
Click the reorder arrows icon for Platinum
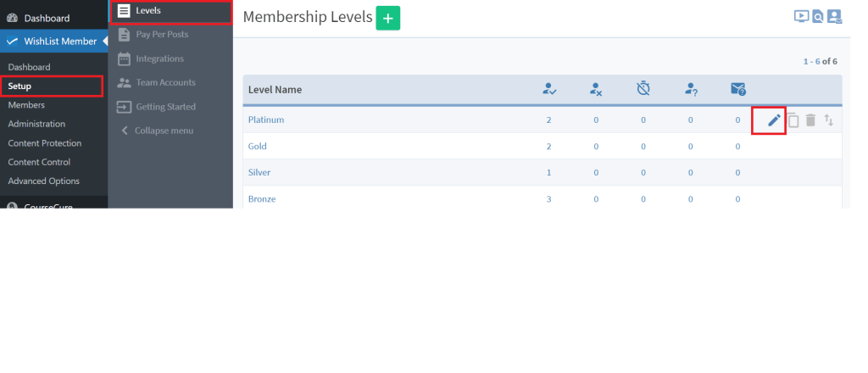(x=829, y=120)
